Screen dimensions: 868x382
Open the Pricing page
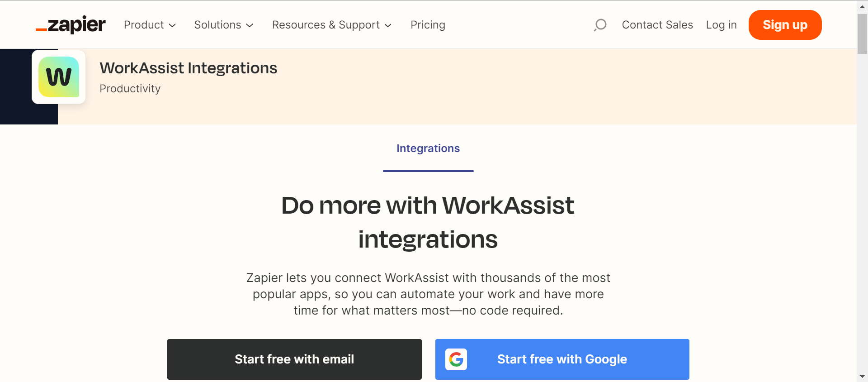[428, 25]
